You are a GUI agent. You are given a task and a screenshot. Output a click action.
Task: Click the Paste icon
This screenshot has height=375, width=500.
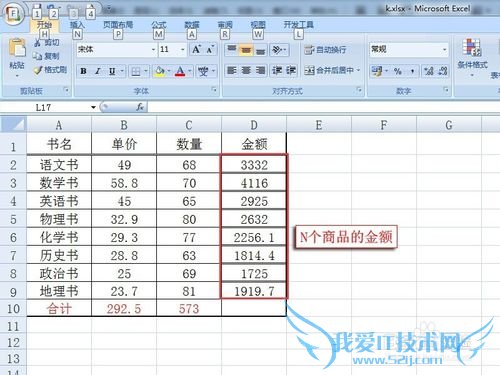[17, 48]
